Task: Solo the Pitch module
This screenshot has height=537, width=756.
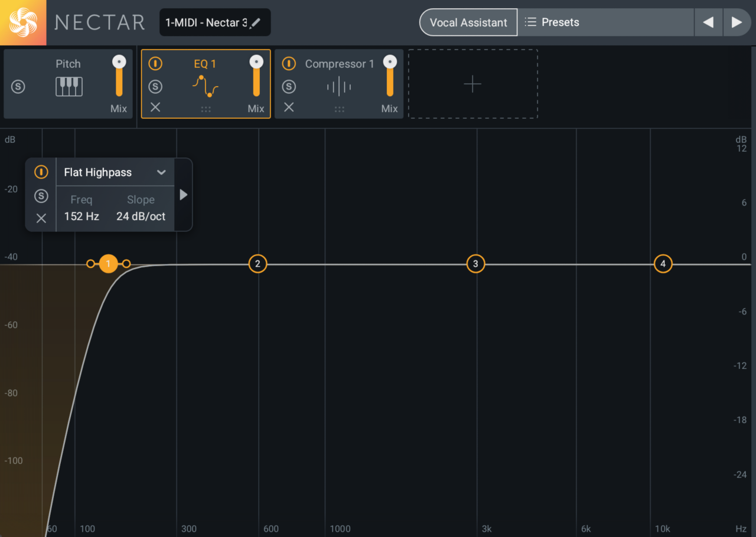Action: 18,87
